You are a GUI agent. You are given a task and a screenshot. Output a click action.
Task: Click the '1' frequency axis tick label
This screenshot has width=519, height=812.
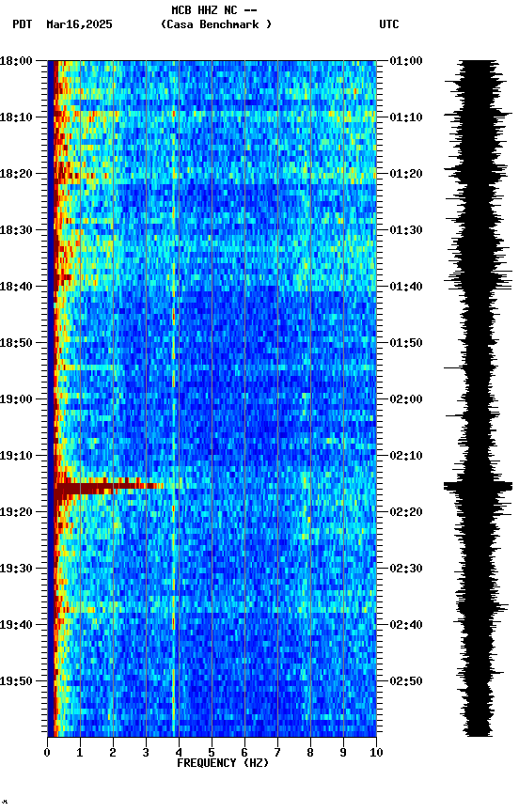pyautogui.click(x=80, y=753)
